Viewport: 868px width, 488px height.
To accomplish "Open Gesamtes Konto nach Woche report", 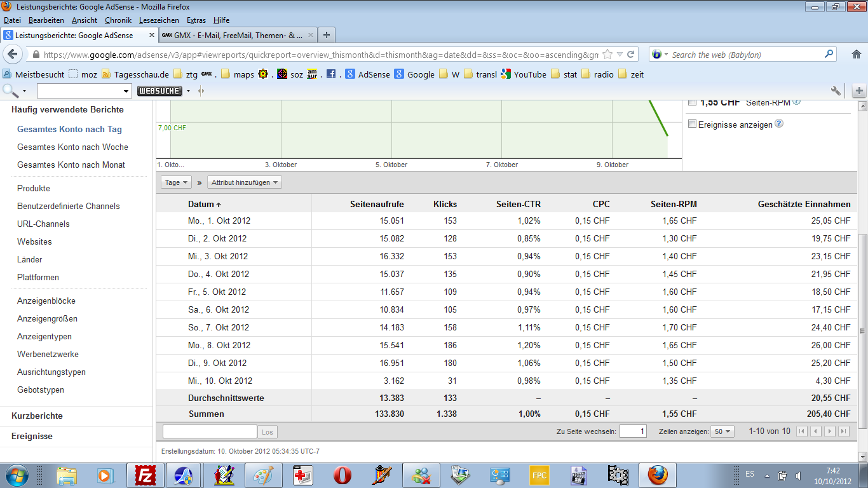I will (x=72, y=147).
